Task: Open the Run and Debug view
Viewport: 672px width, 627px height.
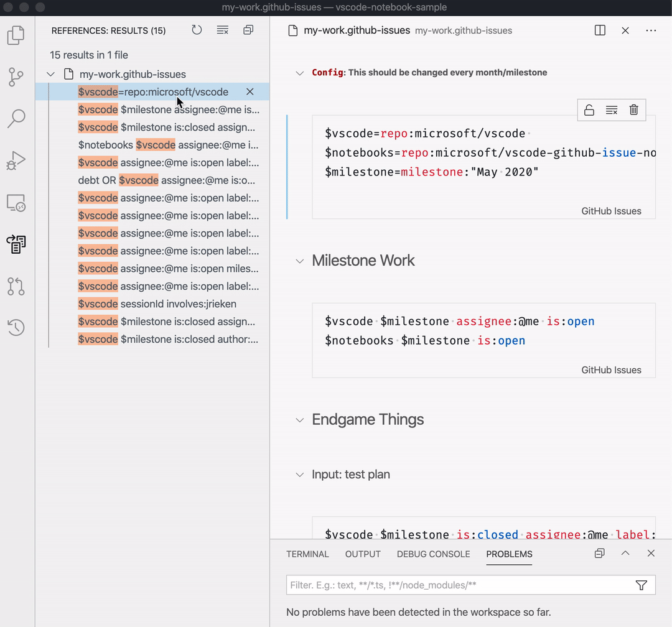Action: pos(16,160)
